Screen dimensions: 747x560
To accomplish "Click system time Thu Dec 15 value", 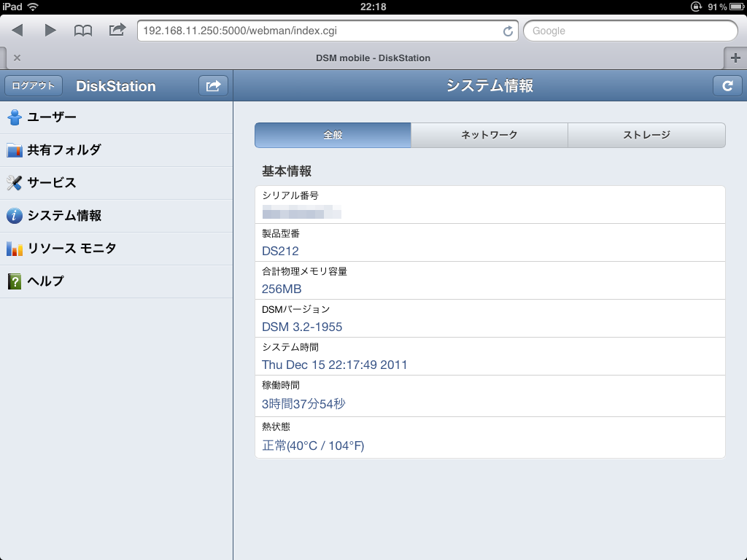I will 334,365.
